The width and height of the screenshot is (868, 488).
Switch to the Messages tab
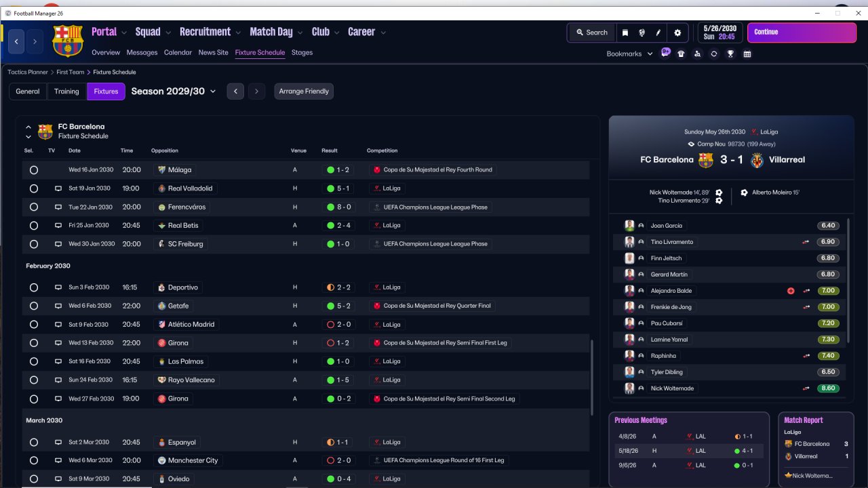click(x=142, y=52)
